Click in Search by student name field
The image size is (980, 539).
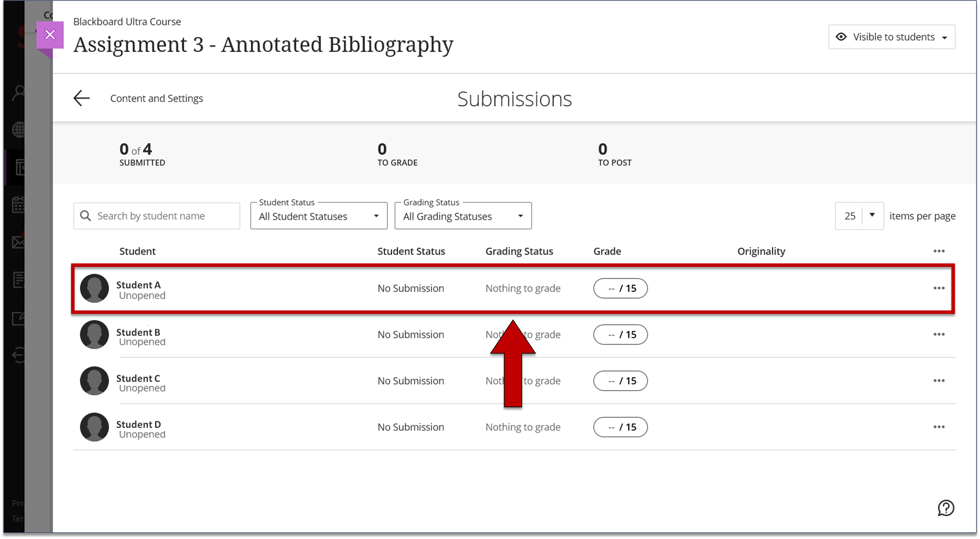click(x=157, y=216)
